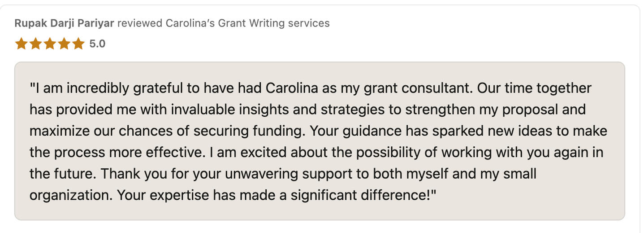Click the third rating star
644x233 pixels.
point(50,44)
